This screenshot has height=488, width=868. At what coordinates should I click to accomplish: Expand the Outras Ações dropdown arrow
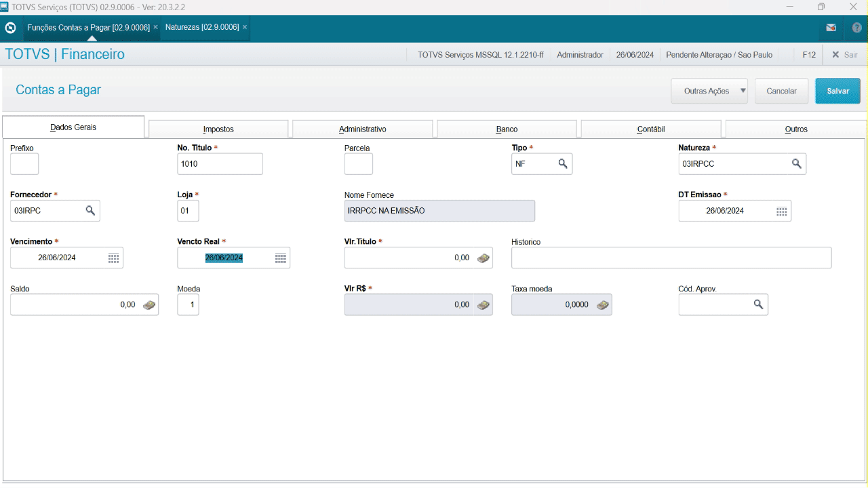(743, 90)
